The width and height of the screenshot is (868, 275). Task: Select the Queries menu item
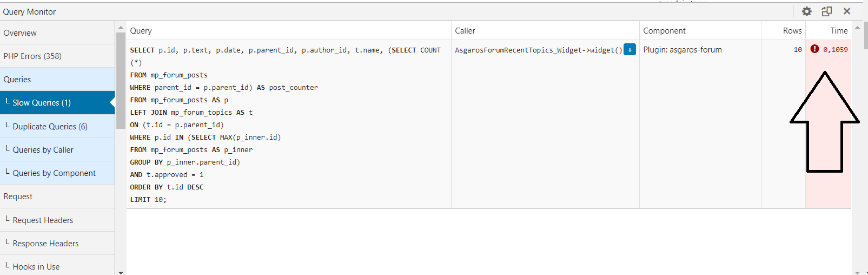(17, 80)
